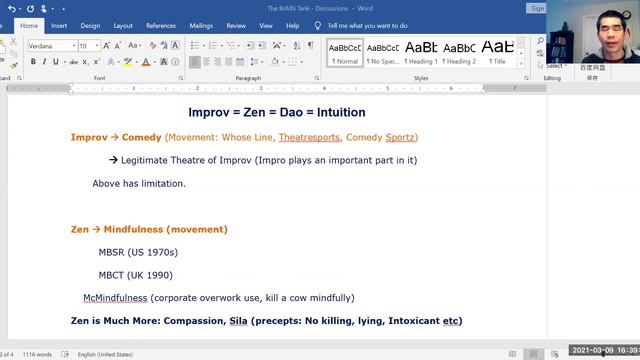Open the Phonetic Guide icon
Viewport: 640px width, 360px height.
(x=164, y=46)
